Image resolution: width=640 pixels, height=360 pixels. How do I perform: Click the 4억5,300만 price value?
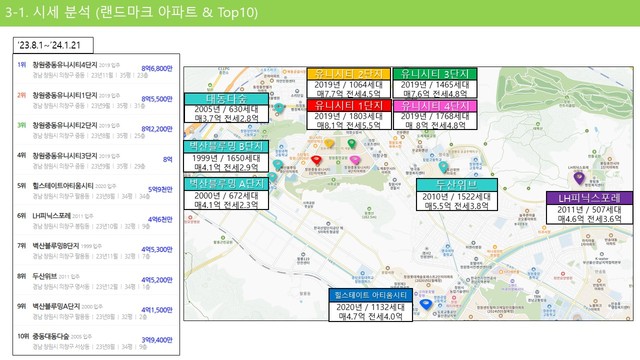point(157,249)
